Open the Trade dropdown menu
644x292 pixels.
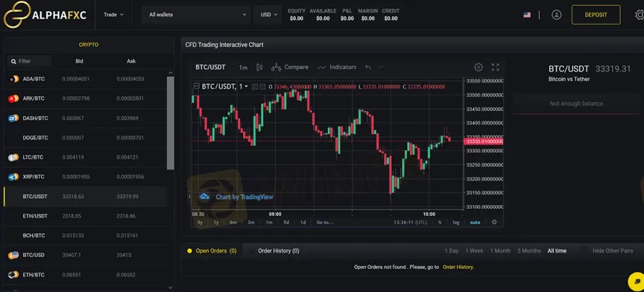pyautogui.click(x=114, y=14)
